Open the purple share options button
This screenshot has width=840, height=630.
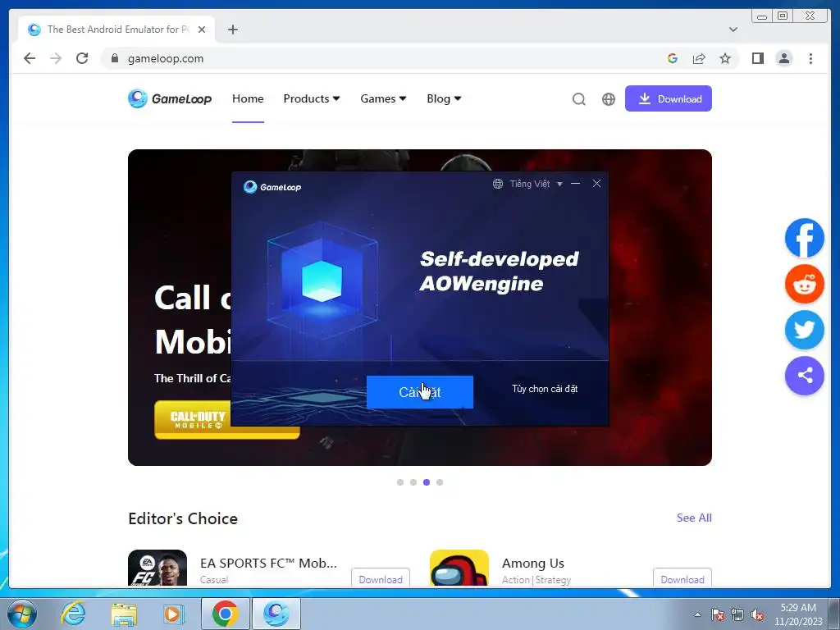click(804, 376)
